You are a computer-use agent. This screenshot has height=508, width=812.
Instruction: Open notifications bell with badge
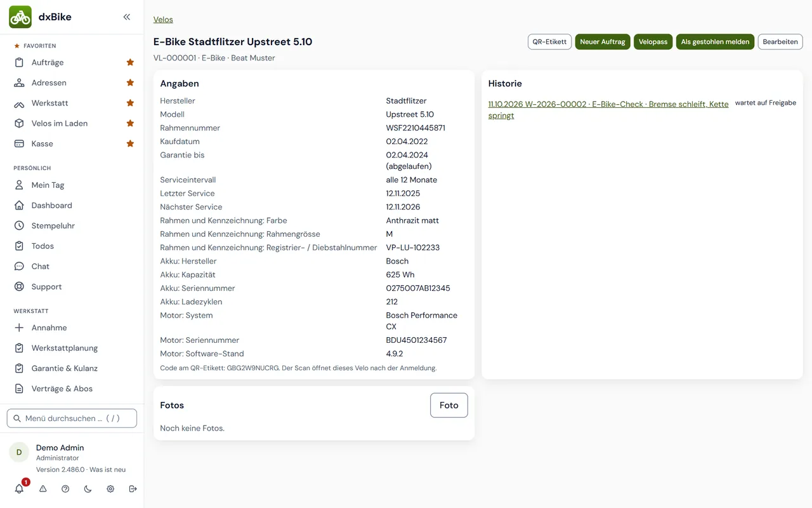pyautogui.click(x=20, y=488)
